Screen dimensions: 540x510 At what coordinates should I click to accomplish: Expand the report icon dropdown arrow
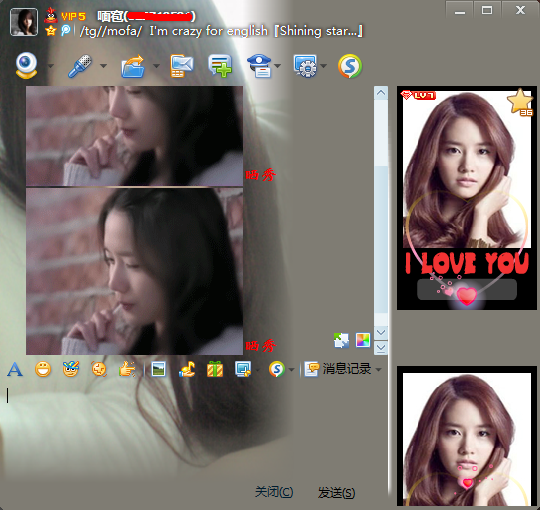pos(278,66)
